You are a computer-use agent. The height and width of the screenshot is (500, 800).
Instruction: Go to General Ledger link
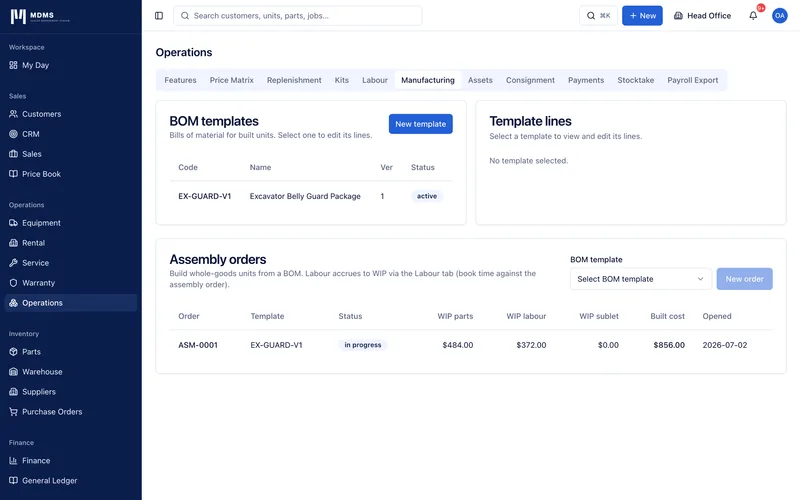click(x=70, y=480)
